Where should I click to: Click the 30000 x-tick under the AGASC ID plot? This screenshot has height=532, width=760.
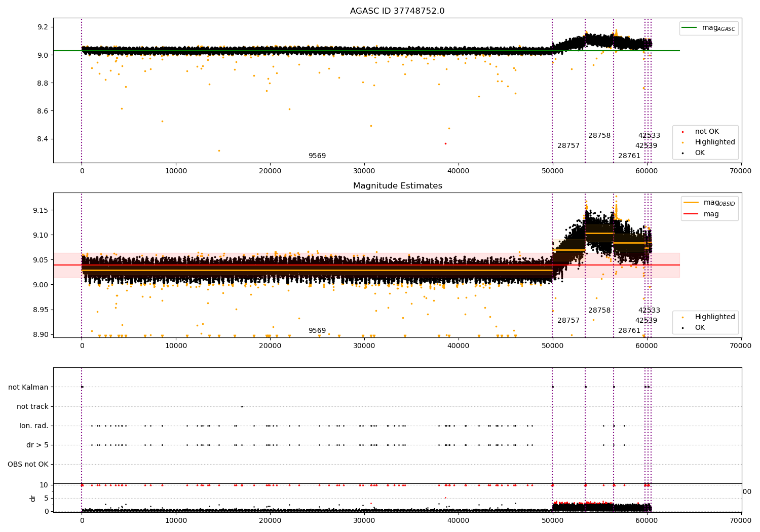pyautogui.click(x=364, y=171)
